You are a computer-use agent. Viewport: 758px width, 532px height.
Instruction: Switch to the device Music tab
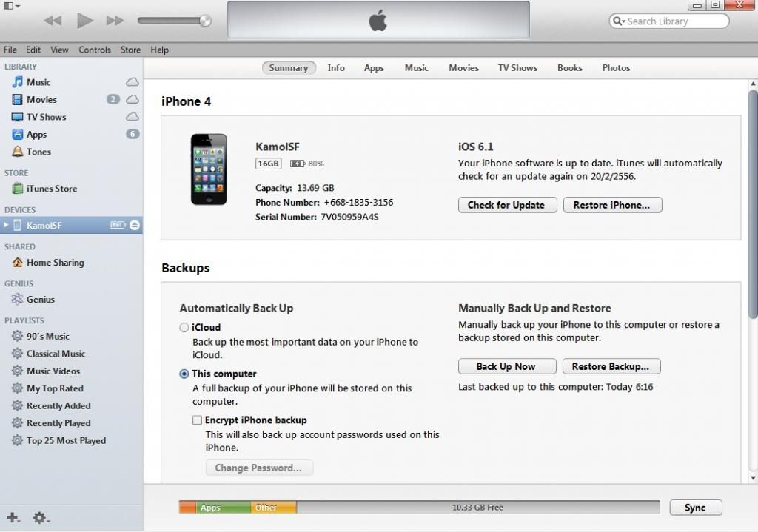click(x=417, y=68)
